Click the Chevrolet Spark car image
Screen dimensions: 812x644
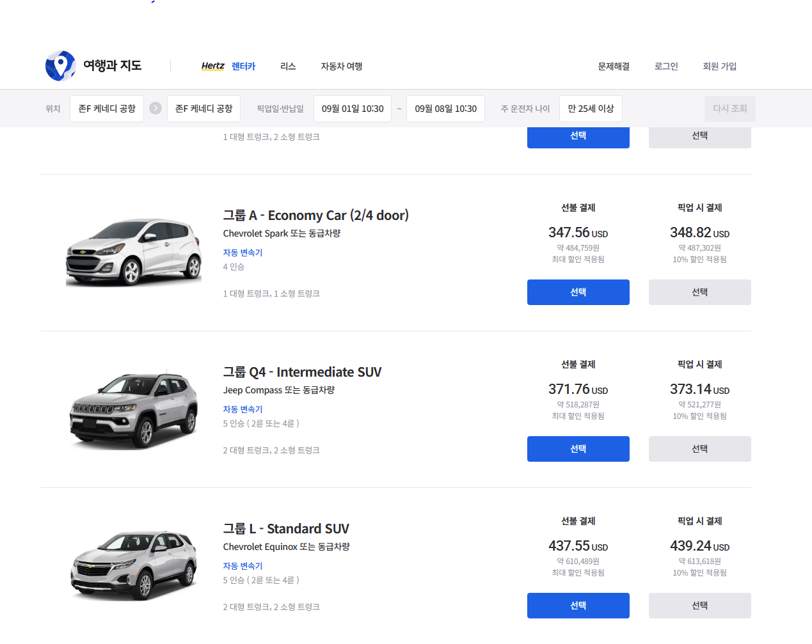(x=134, y=252)
